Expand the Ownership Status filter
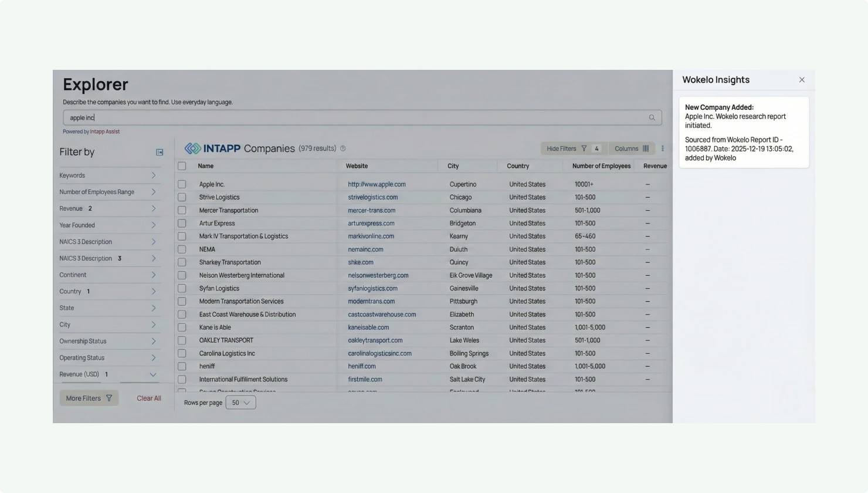 coord(108,341)
